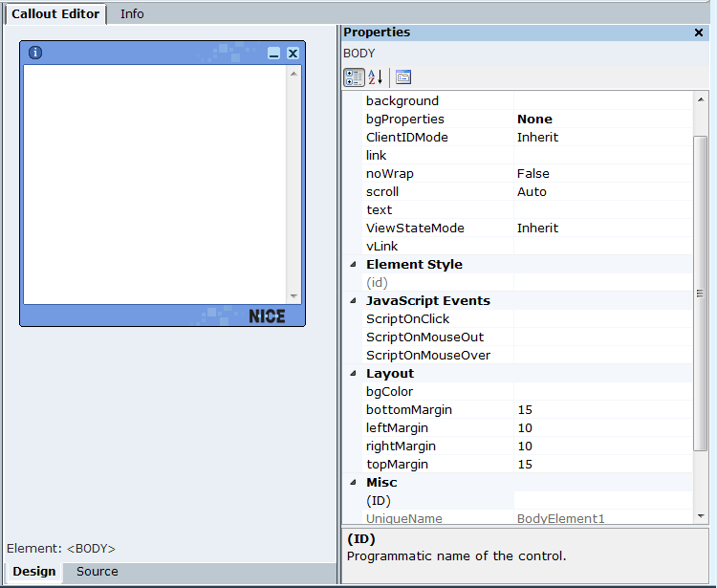Switch to the Info tab
Screen dimensions: 717x588
(132, 14)
